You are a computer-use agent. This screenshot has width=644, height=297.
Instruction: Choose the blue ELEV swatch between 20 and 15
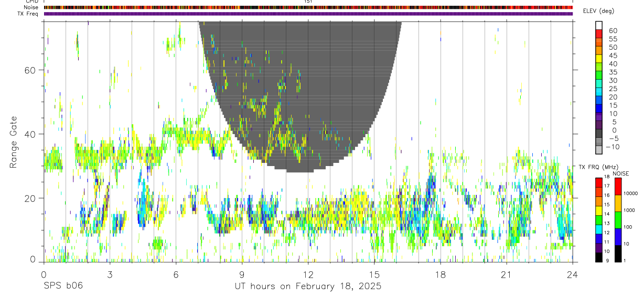(x=598, y=101)
